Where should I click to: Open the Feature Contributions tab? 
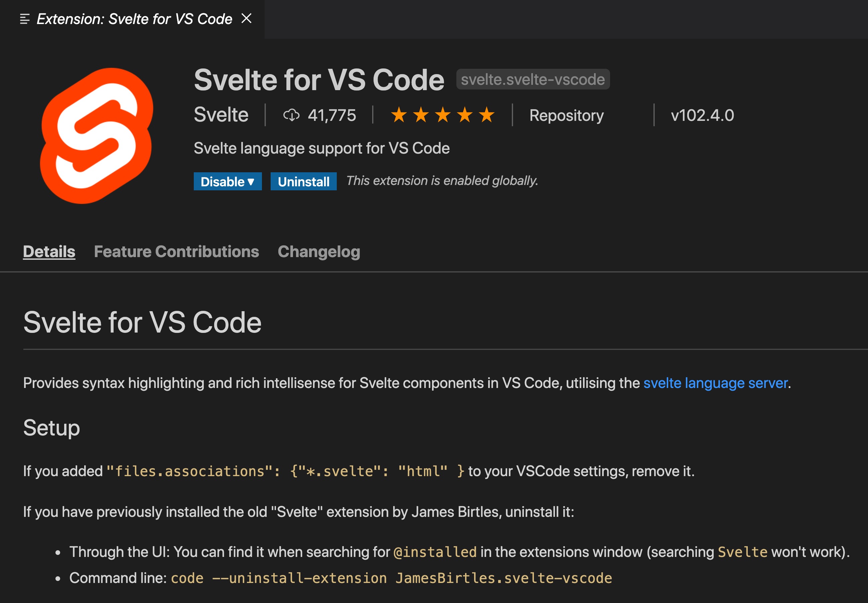pyautogui.click(x=176, y=252)
